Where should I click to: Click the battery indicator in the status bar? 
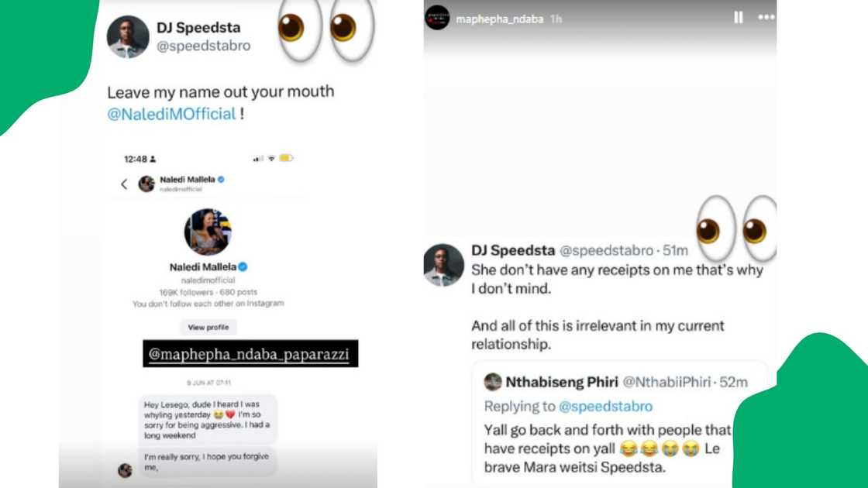point(288,156)
